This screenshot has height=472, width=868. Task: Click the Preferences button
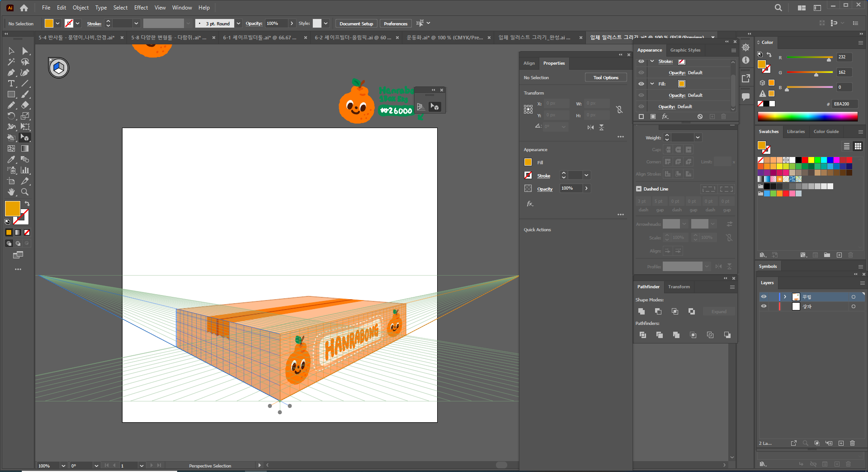point(396,24)
